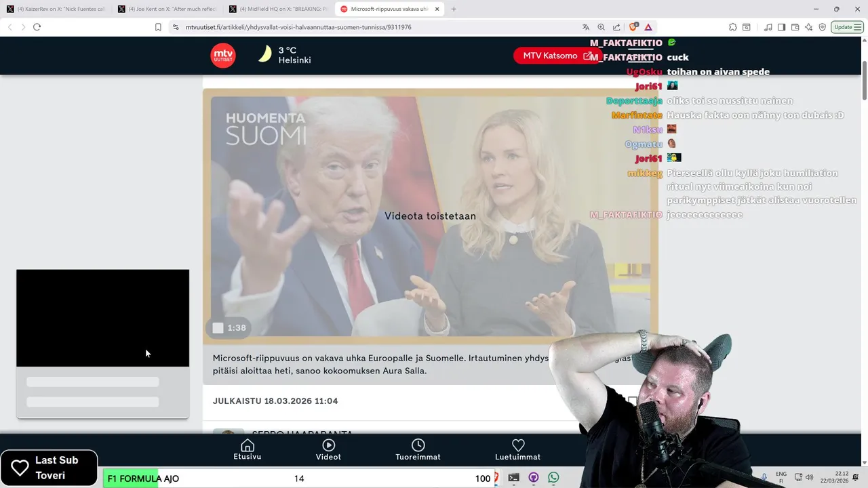Share this page icon

coord(616,27)
